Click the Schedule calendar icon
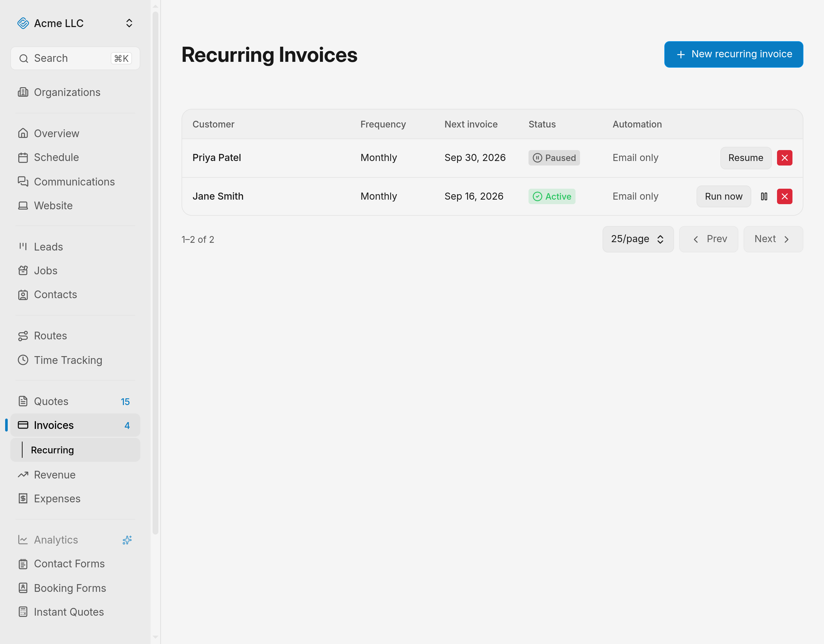 click(x=23, y=157)
